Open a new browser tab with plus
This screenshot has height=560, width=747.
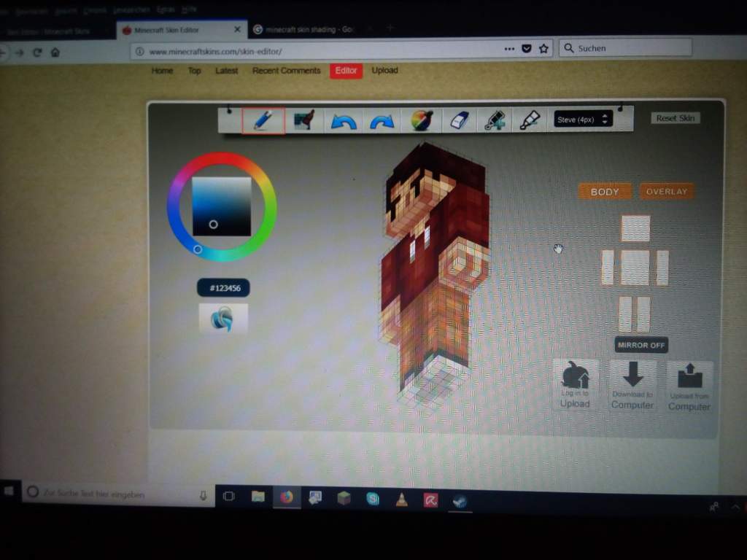tap(390, 28)
